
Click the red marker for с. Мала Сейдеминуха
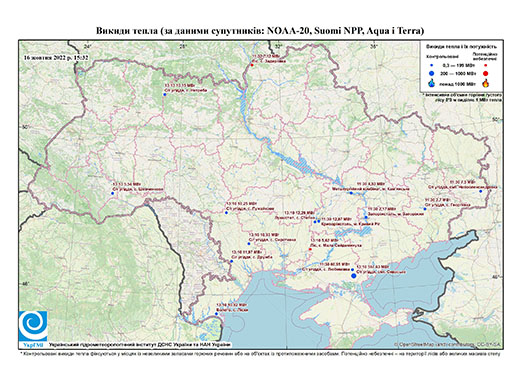coord(310,249)
